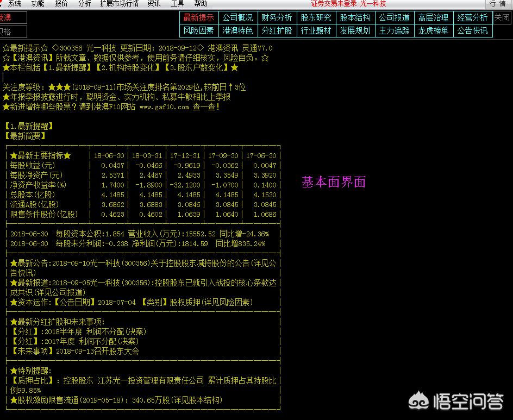This screenshot has width=513, height=420.
Task: View the 股本结构 section
Action: click(x=355, y=17)
